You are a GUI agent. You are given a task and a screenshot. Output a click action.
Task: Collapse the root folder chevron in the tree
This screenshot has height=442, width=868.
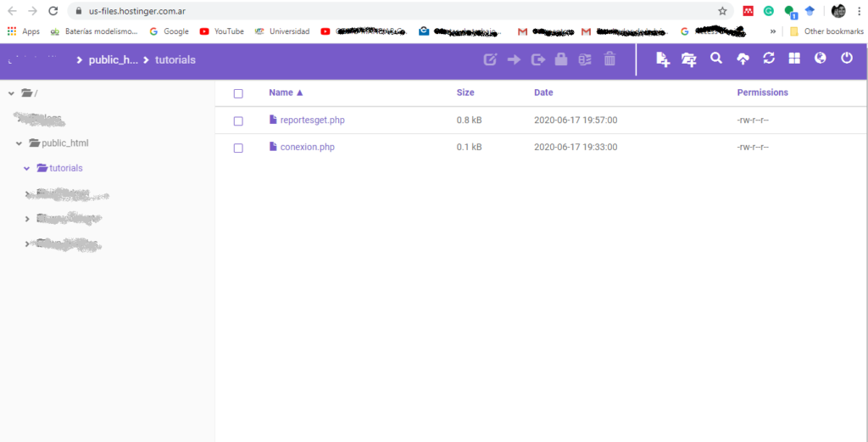point(10,92)
